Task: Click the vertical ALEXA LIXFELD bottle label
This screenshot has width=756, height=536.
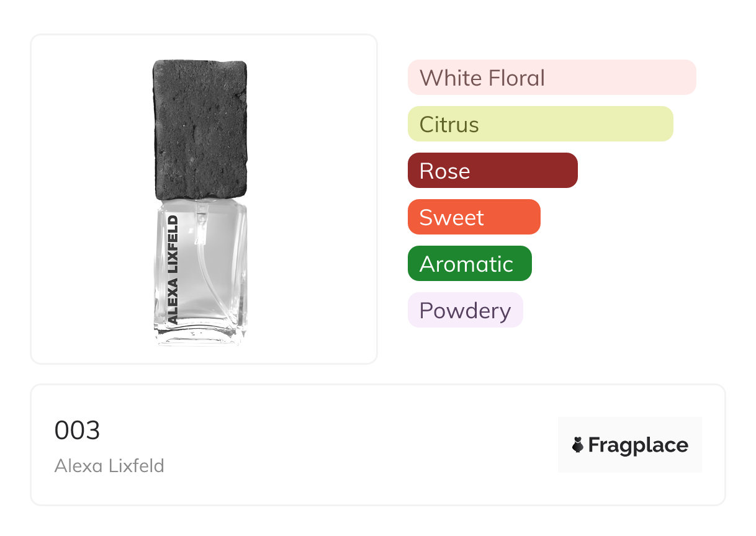Action: click(173, 270)
